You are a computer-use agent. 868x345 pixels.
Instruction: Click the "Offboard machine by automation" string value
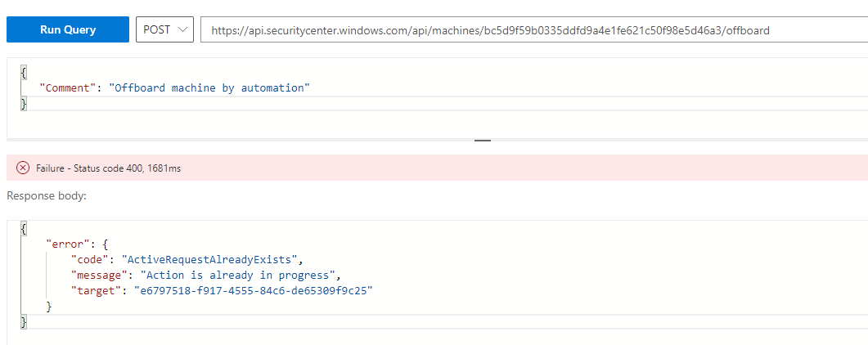[x=209, y=88]
